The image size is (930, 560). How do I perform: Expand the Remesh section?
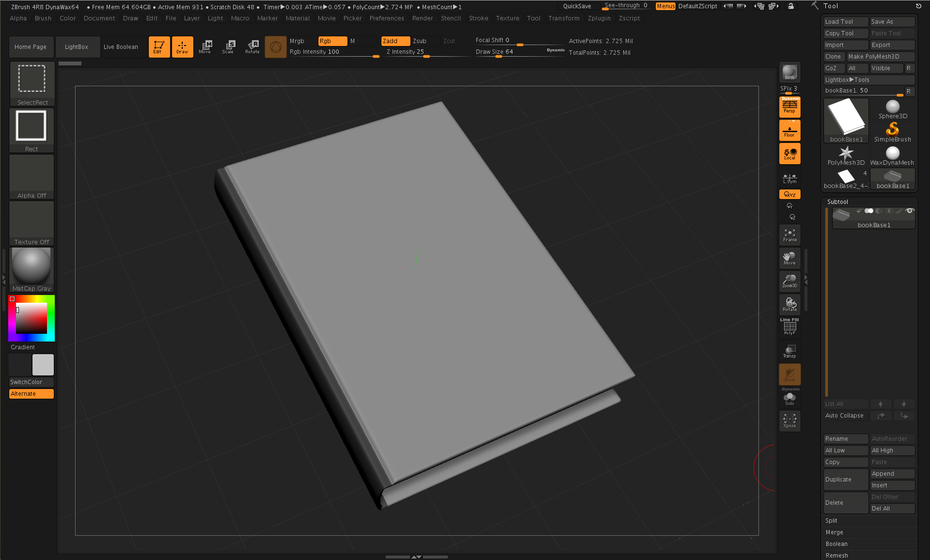[x=836, y=556]
